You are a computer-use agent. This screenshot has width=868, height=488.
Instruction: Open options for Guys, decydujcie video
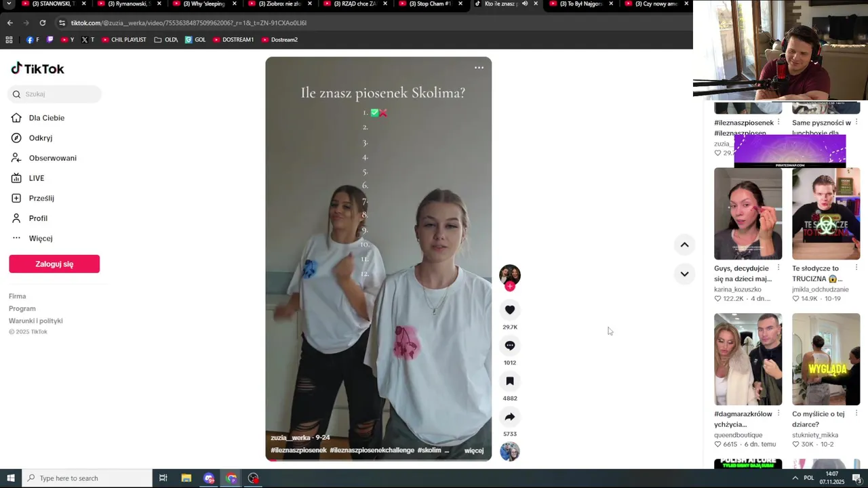(778, 268)
